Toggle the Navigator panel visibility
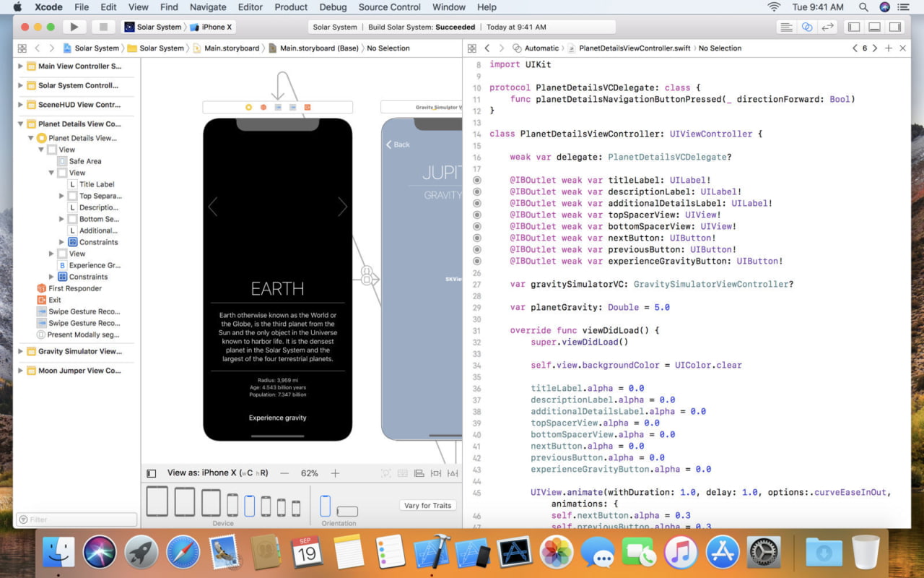This screenshot has height=578, width=924. click(854, 27)
